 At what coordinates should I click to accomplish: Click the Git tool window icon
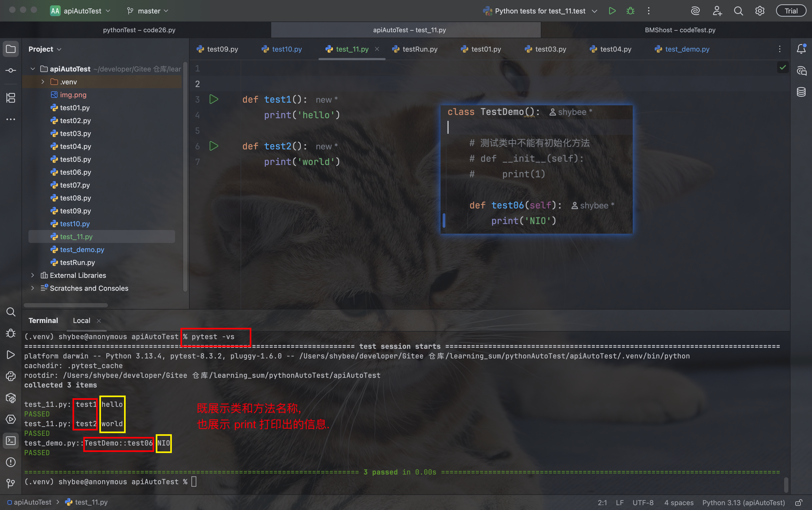pos(11,483)
